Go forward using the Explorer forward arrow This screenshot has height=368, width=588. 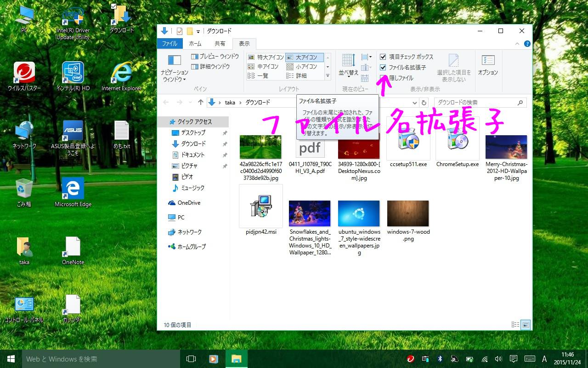point(180,103)
